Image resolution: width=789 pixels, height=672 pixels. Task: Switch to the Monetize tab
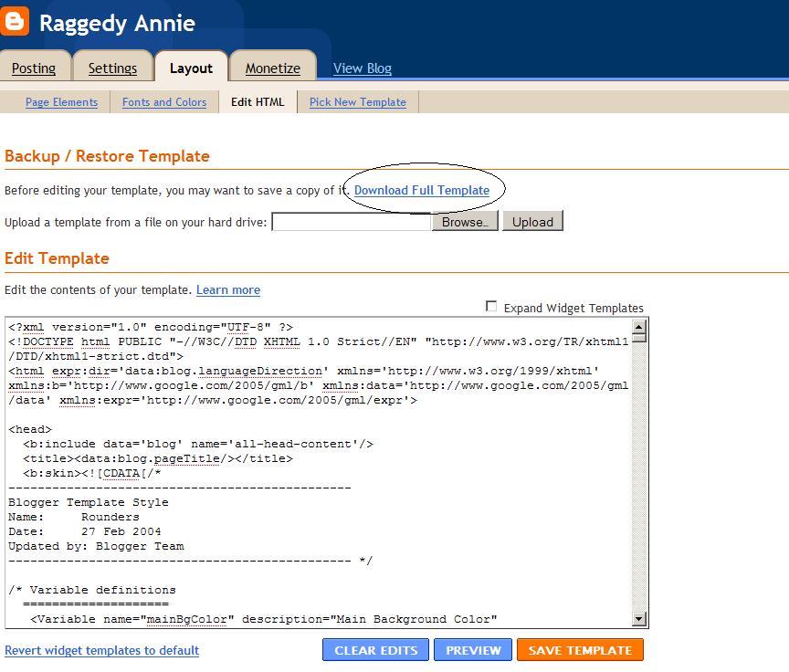tap(273, 68)
